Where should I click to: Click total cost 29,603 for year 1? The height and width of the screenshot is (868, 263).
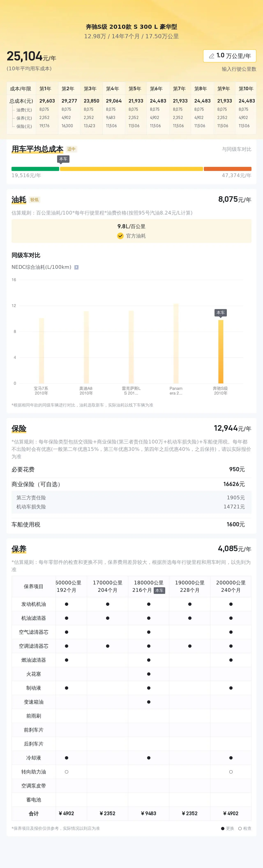(x=47, y=101)
